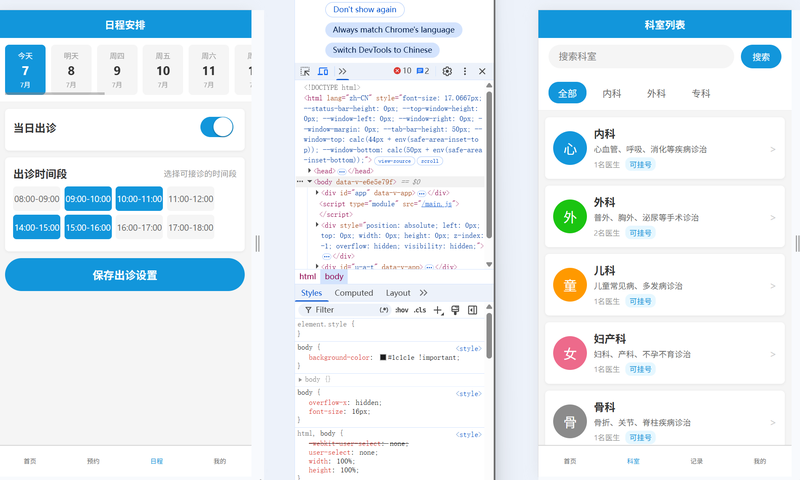Select the 专科 category filter tab
The height and width of the screenshot is (480, 800).
[x=701, y=93]
